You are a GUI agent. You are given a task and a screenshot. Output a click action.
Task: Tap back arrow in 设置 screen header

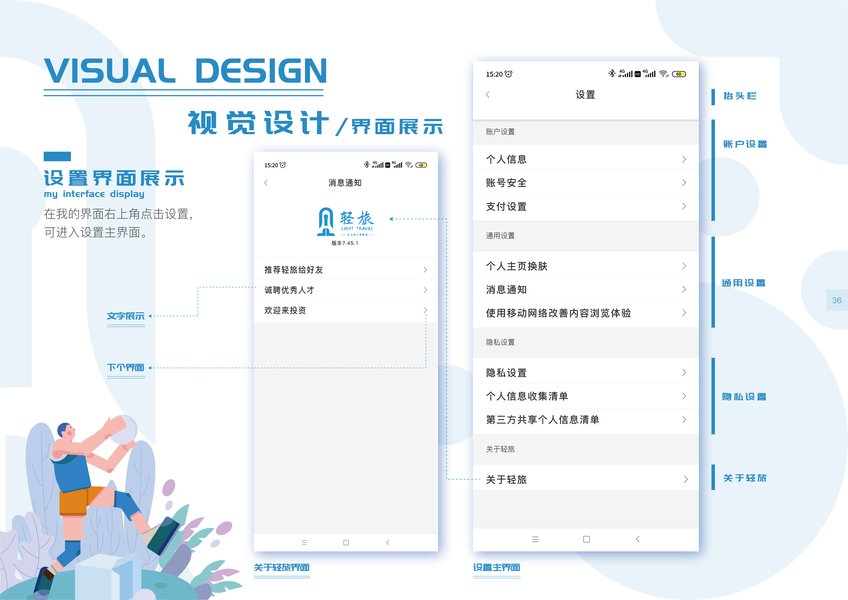pyautogui.click(x=488, y=94)
